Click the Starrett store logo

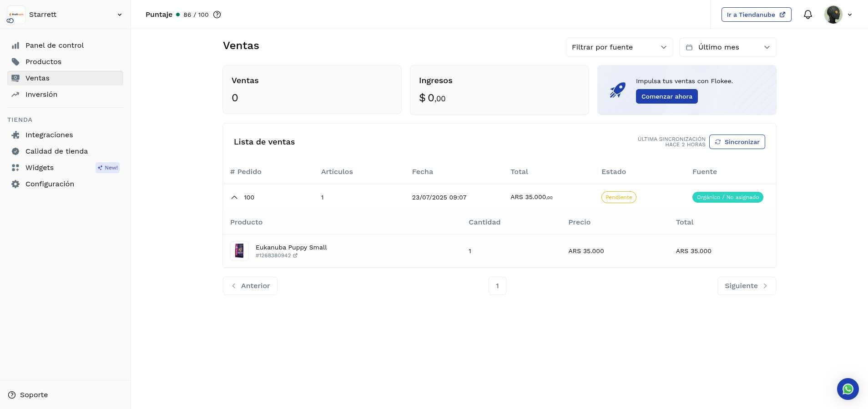(16, 15)
